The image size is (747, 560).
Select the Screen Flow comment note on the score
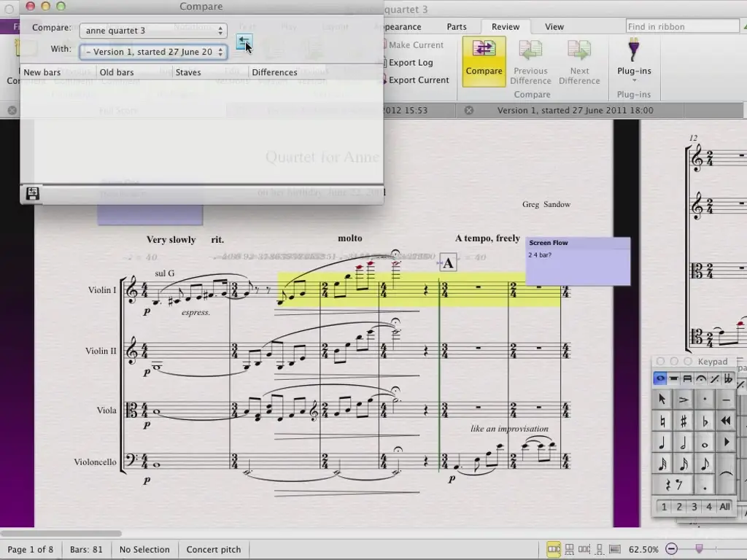click(x=578, y=261)
